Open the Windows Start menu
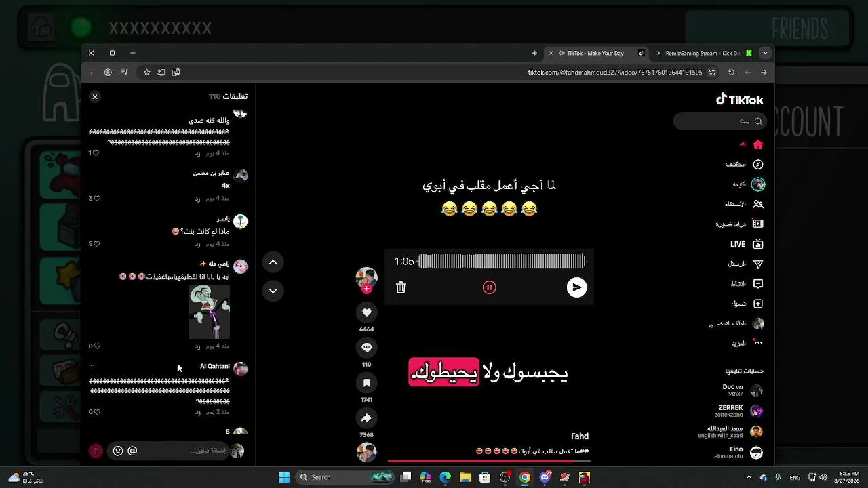868x488 pixels. click(284, 477)
